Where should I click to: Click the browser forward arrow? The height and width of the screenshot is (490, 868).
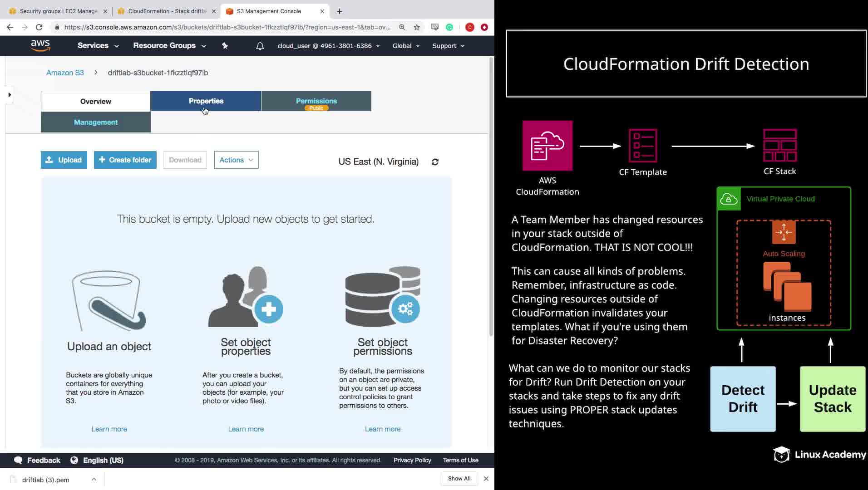click(x=25, y=27)
